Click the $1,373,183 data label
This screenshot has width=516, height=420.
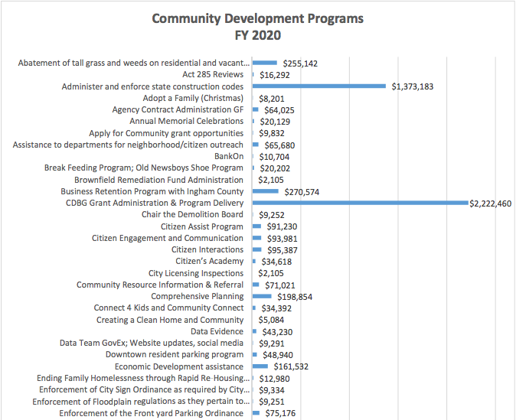coord(413,86)
